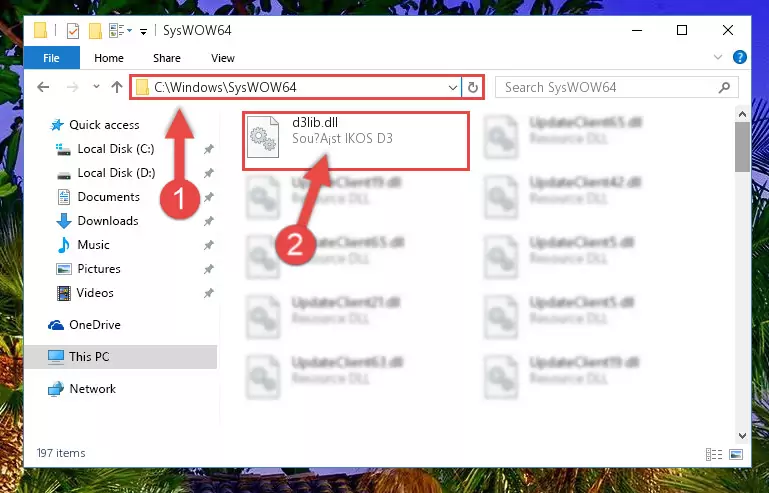Minimize the SysWOW64 window

pyautogui.click(x=637, y=30)
